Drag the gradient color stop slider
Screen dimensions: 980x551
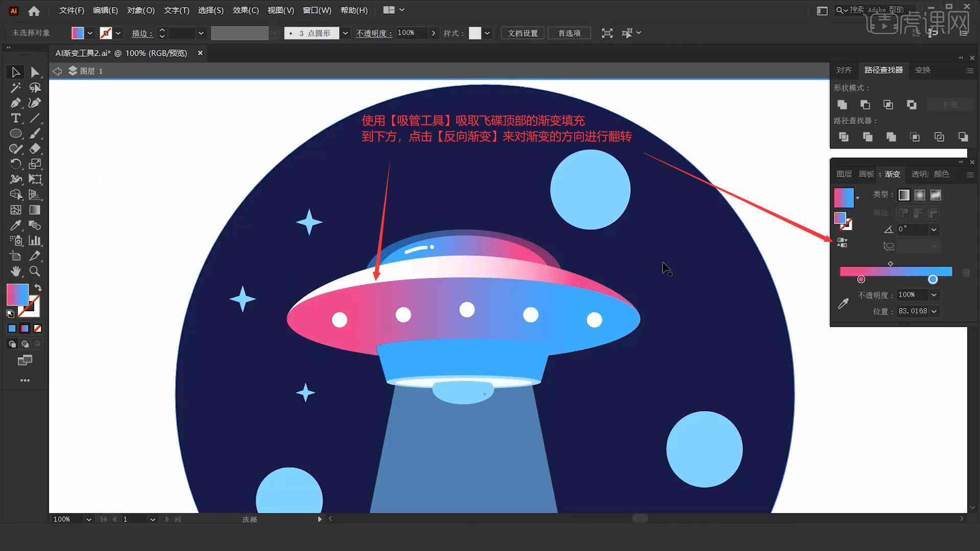click(x=932, y=279)
